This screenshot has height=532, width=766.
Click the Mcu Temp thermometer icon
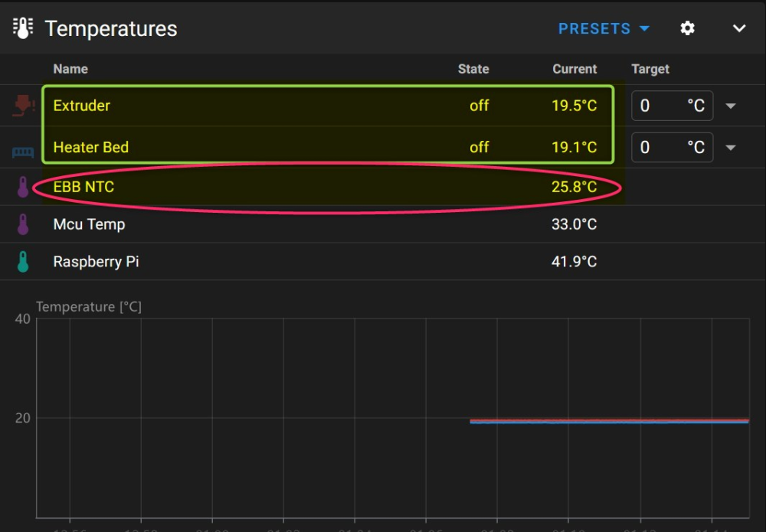[23, 224]
